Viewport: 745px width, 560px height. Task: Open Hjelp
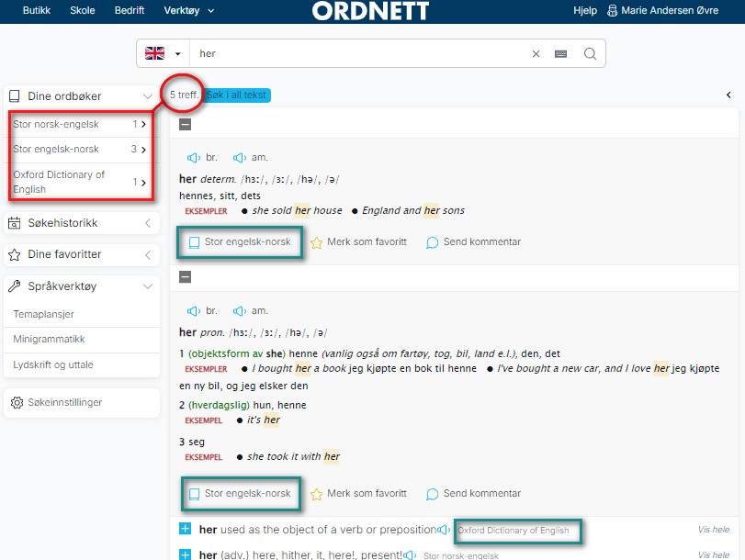point(585,10)
